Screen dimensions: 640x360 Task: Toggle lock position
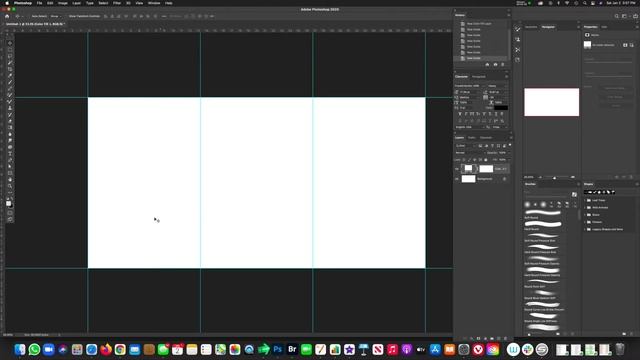pyautogui.click(x=475, y=160)
